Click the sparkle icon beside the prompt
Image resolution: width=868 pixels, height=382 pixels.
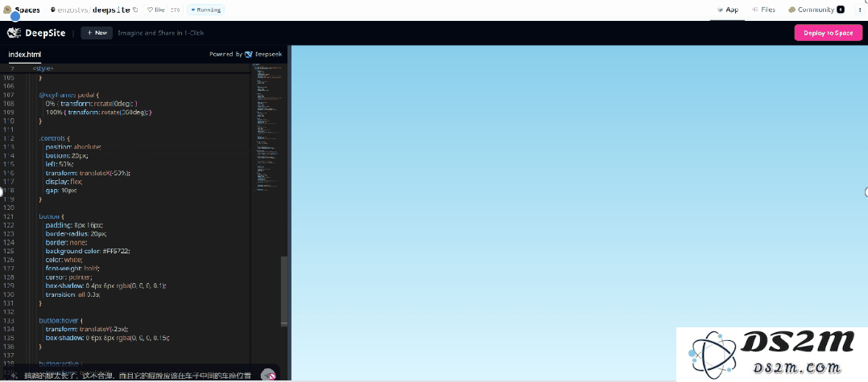[x=14, y=376]
